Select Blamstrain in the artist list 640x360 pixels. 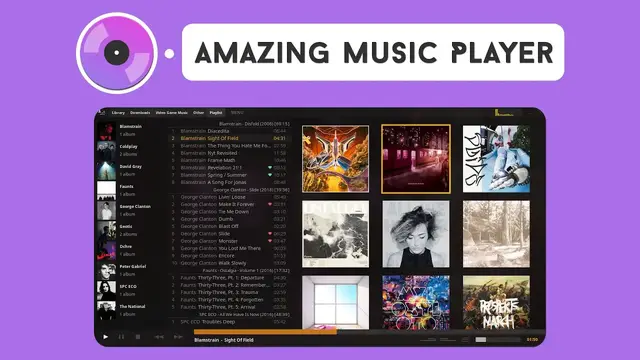pos(131,127)
